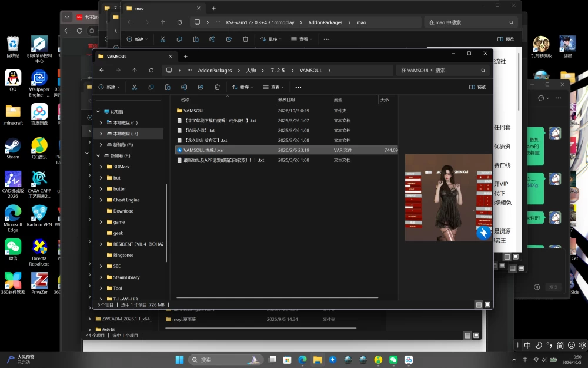Refresh the VAMSOUL folder view
This screenshot has height=368, width=588.
[x=151, y=70]
